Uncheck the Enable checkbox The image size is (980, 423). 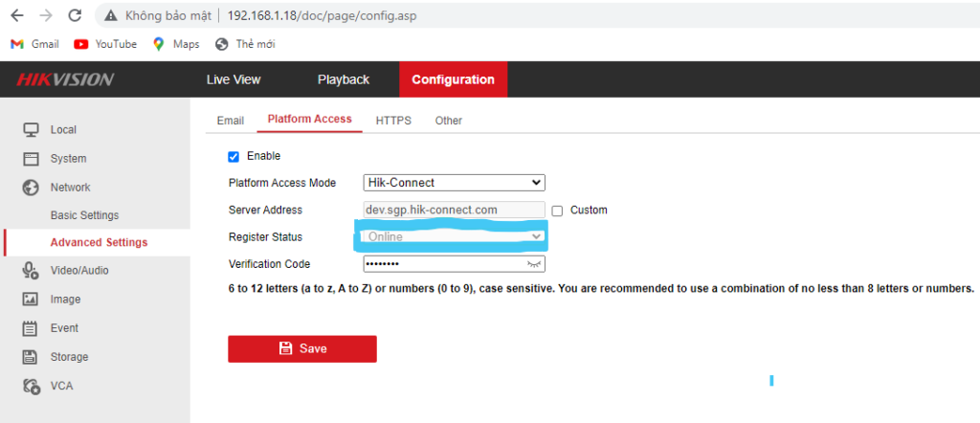234,156
